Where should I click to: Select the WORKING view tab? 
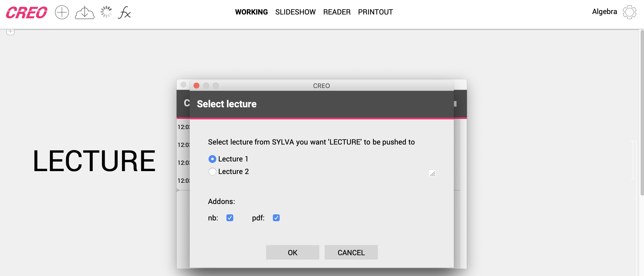point(251,12)
